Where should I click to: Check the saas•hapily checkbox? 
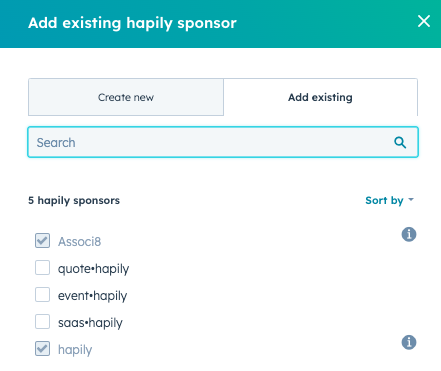42,322
